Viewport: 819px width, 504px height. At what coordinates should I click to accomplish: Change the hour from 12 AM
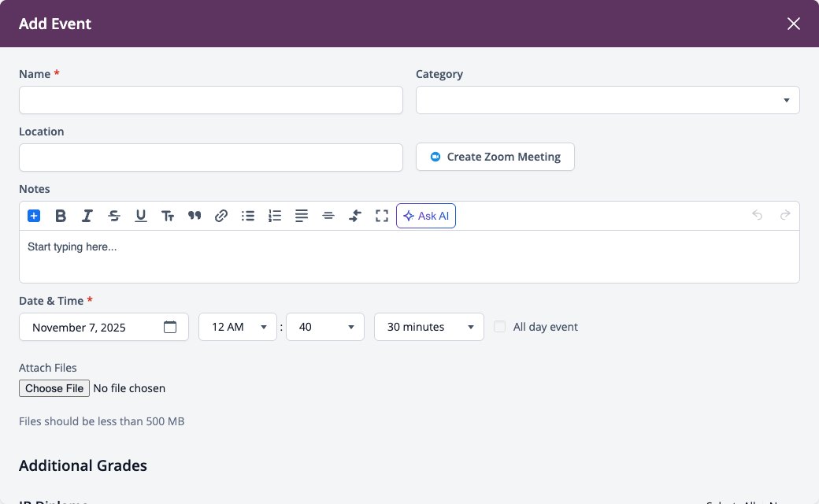point(238,327)
